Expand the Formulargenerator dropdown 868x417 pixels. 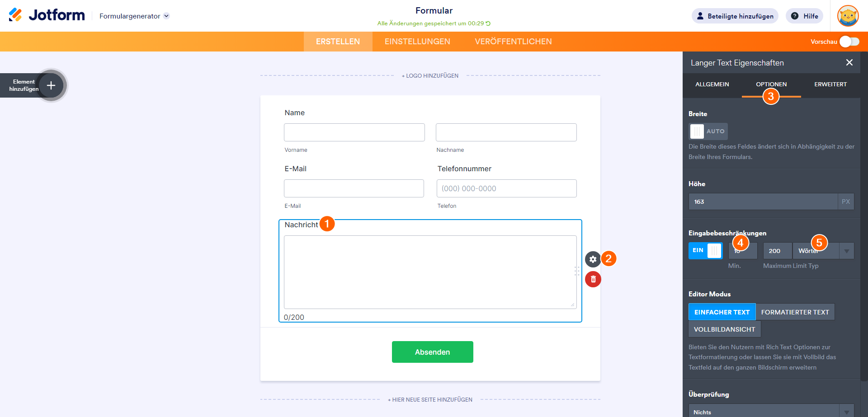click(x=166, y=16)
